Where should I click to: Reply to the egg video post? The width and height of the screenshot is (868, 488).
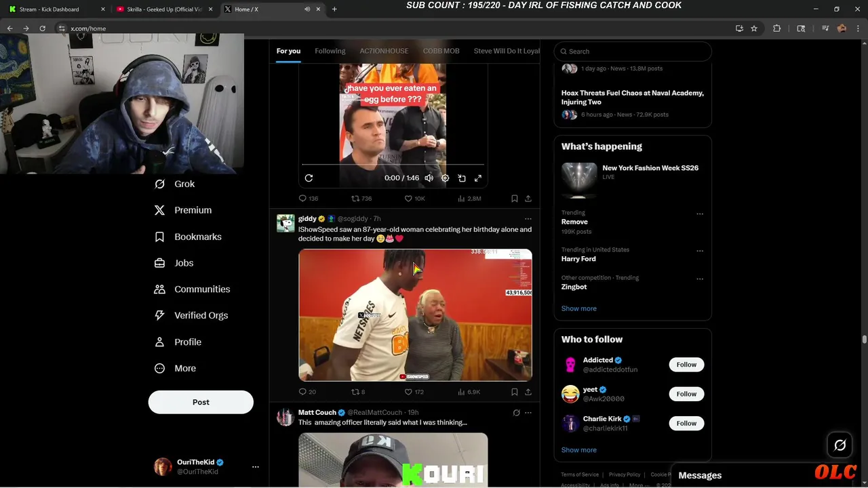click(x=309, y=199)
